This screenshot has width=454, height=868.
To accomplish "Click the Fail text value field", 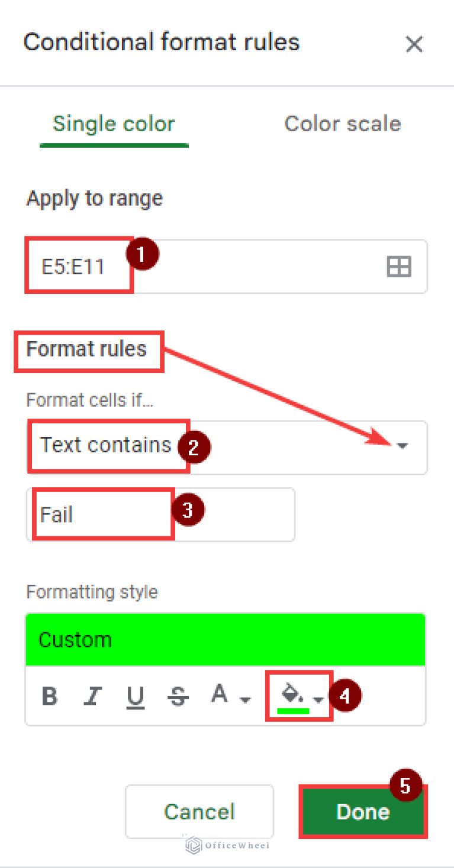I will tap(89, 514).
